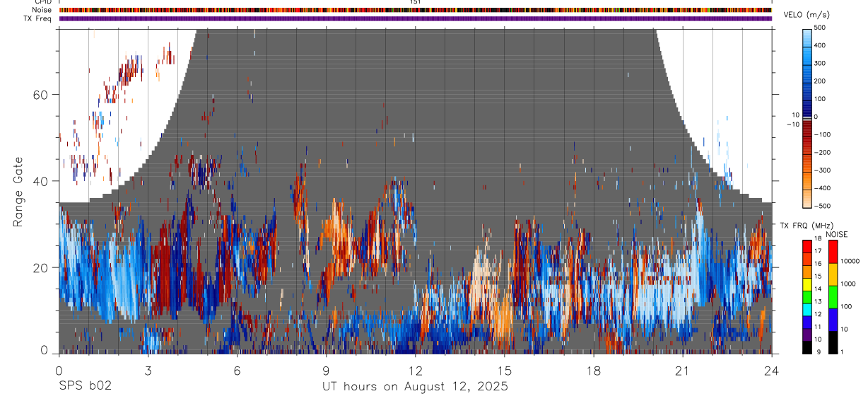This screenshot has width=868, height=401.
Task: Click velocity scale label '-400'
Action: coord(823,188)
